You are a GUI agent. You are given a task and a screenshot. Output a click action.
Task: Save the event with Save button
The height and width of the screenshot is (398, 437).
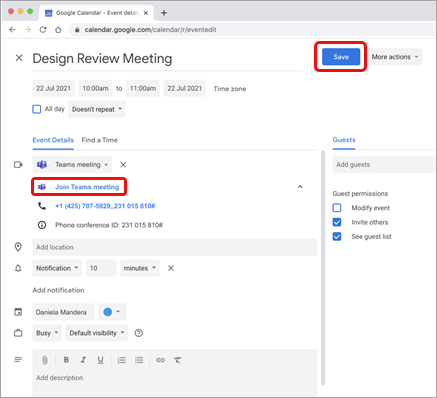(x=341, y=57)
